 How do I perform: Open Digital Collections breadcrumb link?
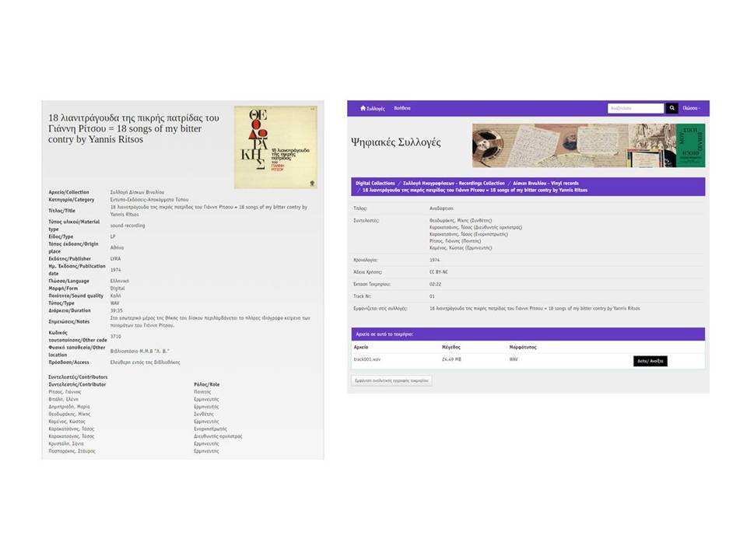pos(375,183)
